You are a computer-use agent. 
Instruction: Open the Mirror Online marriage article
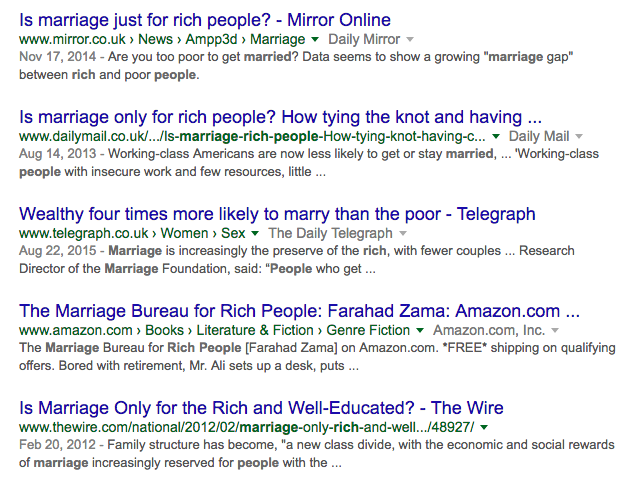(205, 20)
